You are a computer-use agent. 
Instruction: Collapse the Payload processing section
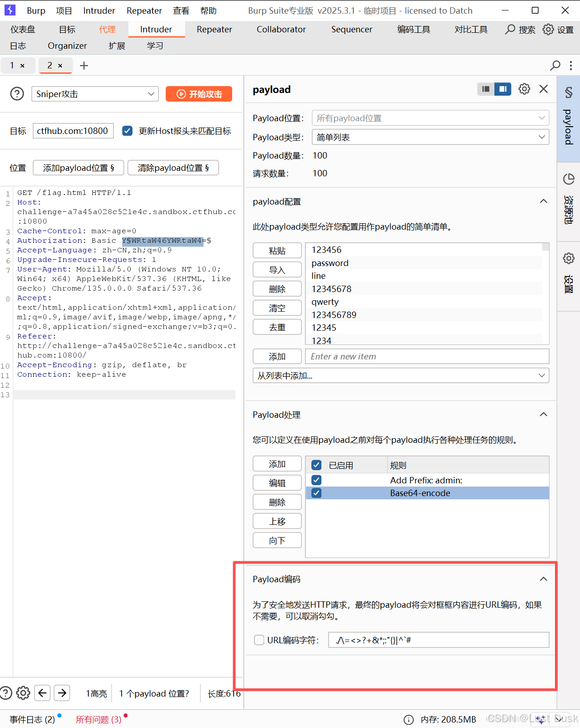[x=543, y=415]
